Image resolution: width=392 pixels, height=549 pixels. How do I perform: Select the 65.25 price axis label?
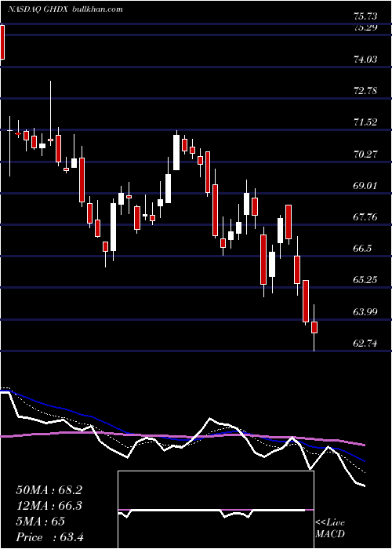[365, 280]
